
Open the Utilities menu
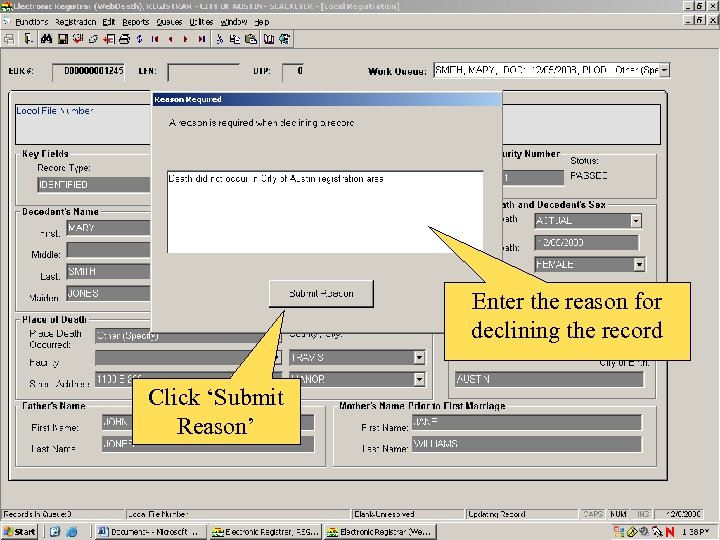click(201, 22)
